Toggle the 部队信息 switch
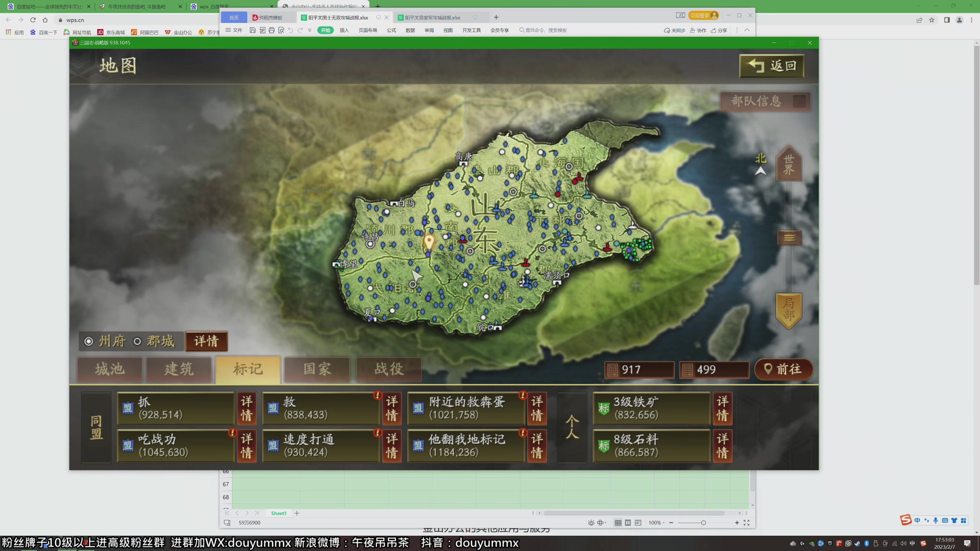 pos(799,101)
